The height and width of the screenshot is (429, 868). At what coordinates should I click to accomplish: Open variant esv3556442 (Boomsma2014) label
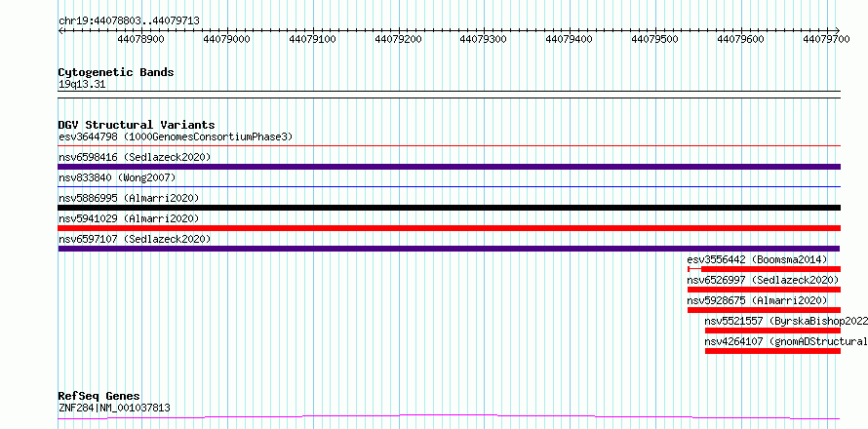coord(757,259)
